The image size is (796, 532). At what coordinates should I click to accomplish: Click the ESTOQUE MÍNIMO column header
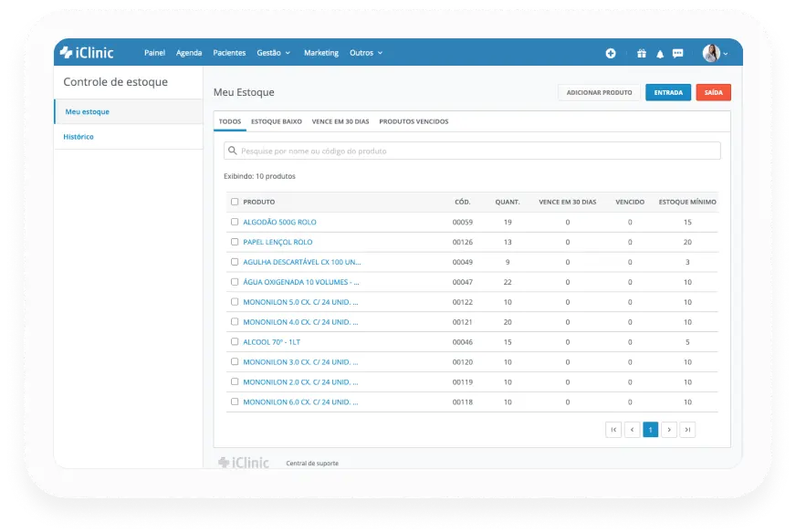[687, 202]
